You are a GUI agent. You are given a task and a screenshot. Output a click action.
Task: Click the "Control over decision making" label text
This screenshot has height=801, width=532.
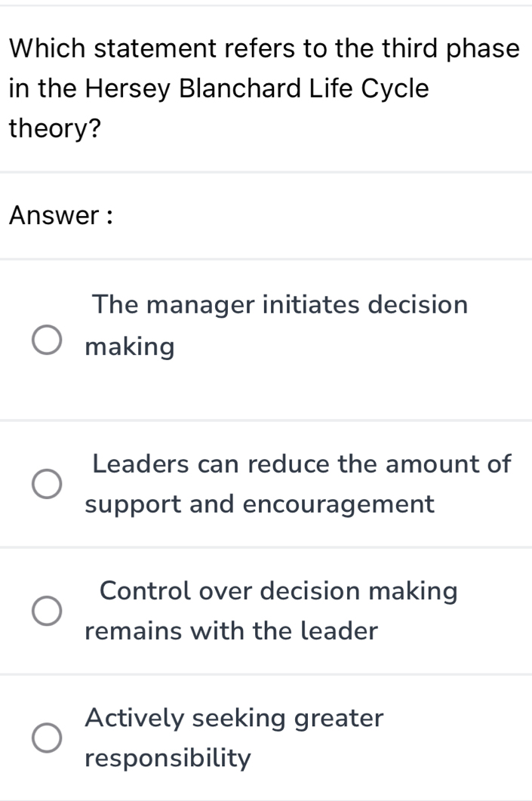(278, 590)
